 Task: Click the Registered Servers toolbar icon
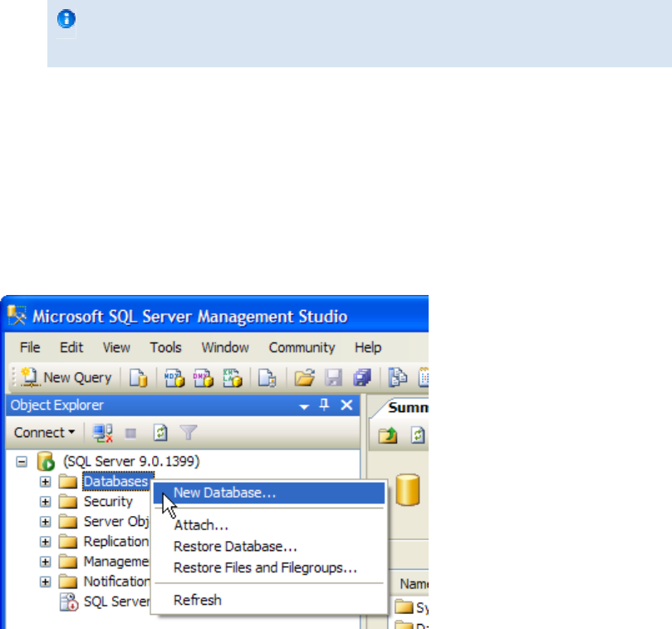(398, 378)
